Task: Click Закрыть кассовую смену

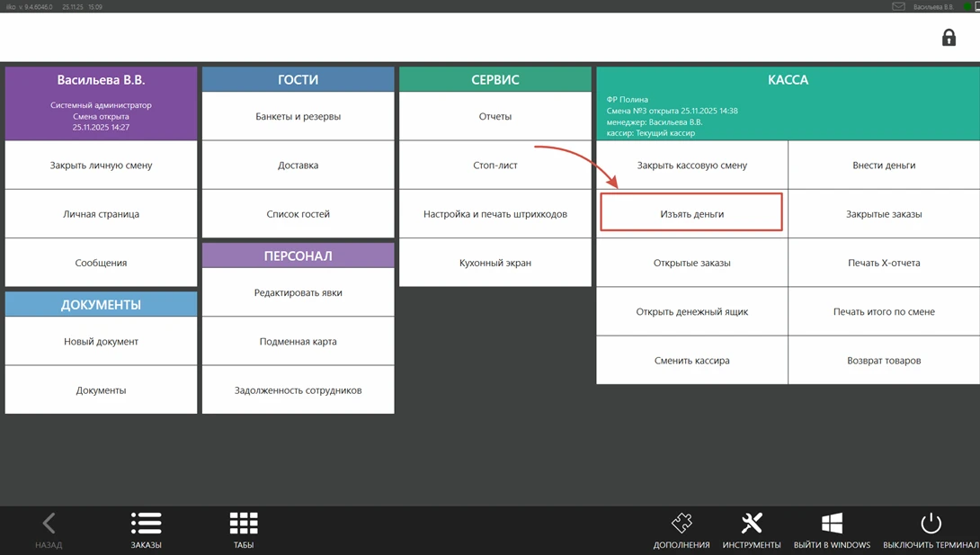Action: [x=692, y=165]
